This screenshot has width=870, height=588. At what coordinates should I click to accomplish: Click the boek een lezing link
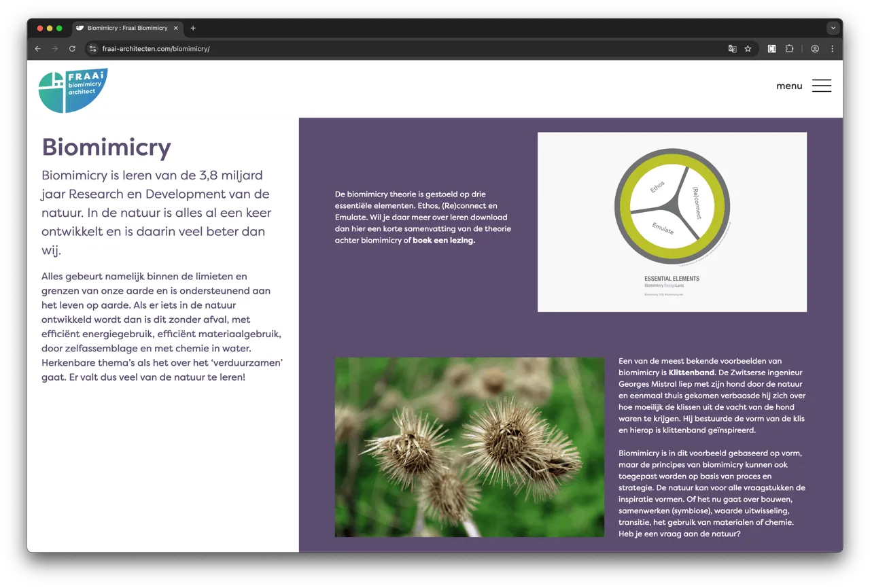click(445, 240)
